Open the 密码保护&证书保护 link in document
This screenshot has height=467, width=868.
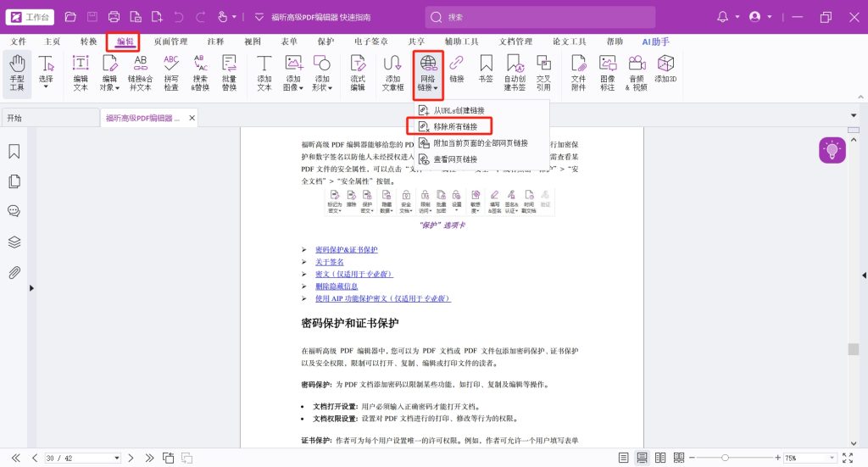tap(346, 250)
